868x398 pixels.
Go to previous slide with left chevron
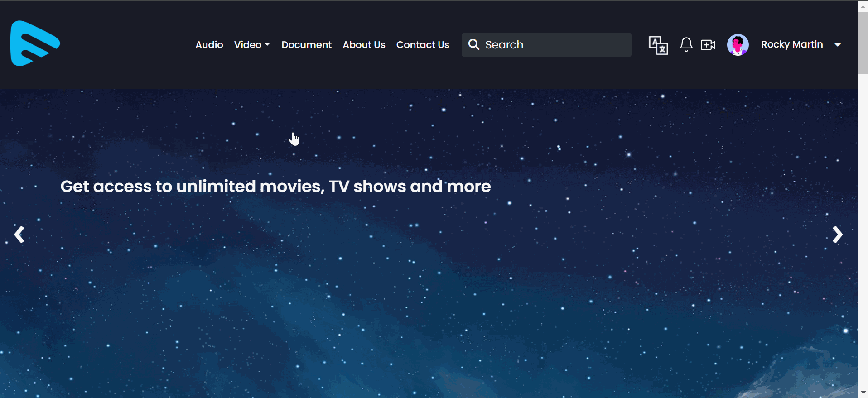(x=19, y=235)
